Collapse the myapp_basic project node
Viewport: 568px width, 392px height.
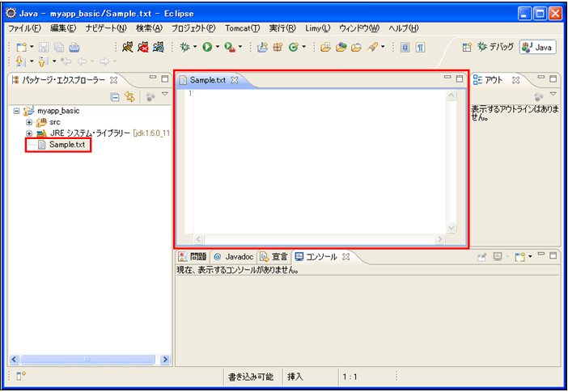[17, 111]
